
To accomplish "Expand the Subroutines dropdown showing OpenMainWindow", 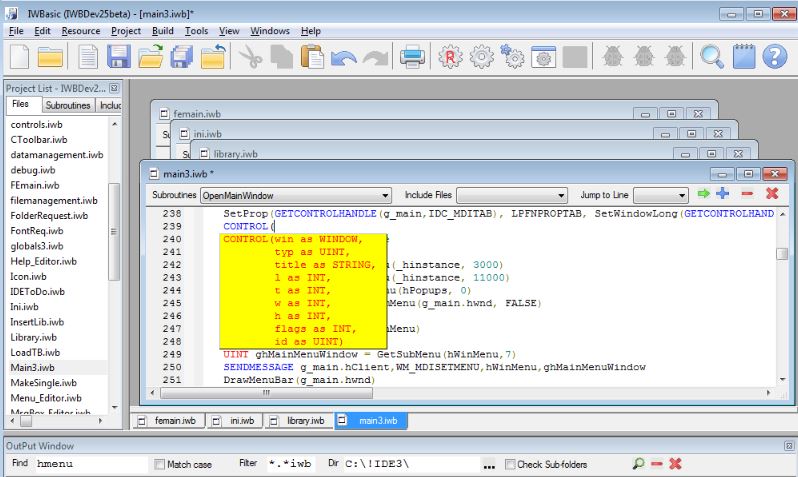I will tap(385, 195).
